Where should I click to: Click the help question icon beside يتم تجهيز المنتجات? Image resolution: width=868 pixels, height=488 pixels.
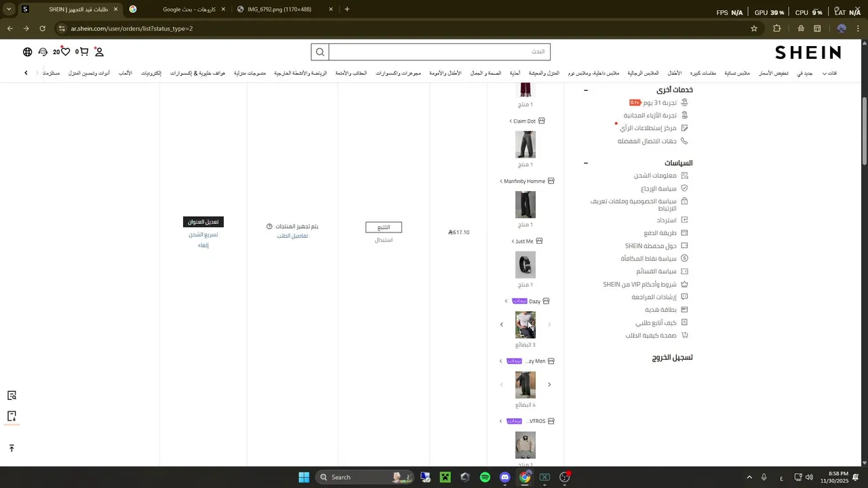click(269, 226)
